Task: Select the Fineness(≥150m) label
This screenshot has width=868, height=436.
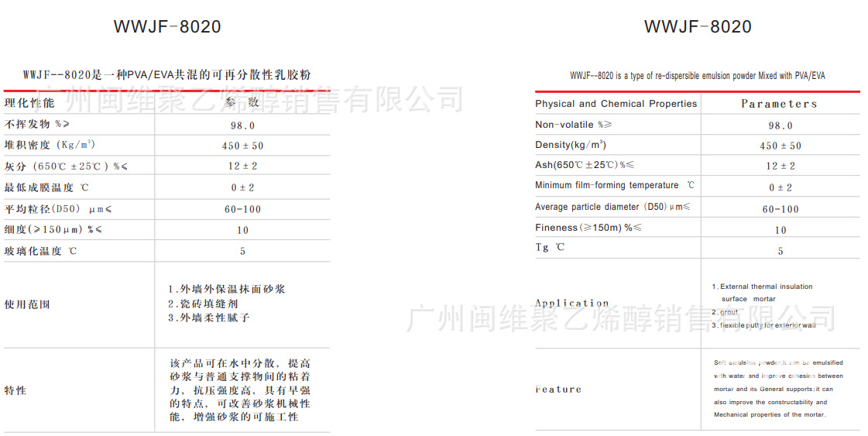Action: (x=588, y=228)
